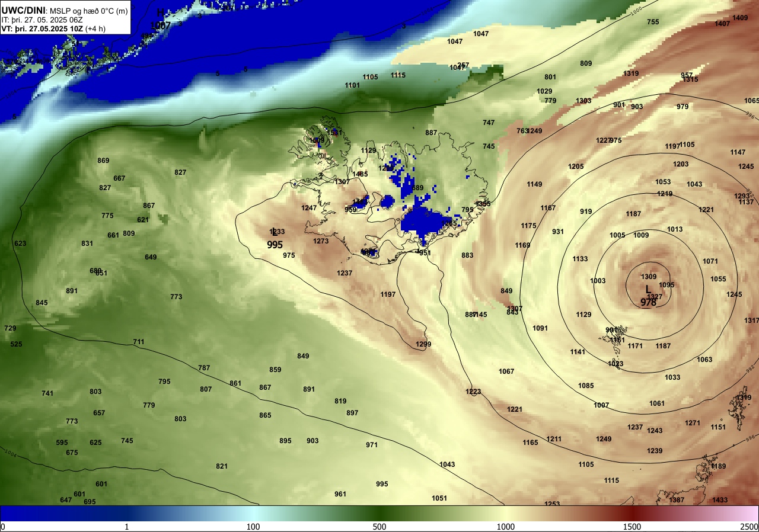Click the height value 1055
759x532 pixels.
point(718,279)
